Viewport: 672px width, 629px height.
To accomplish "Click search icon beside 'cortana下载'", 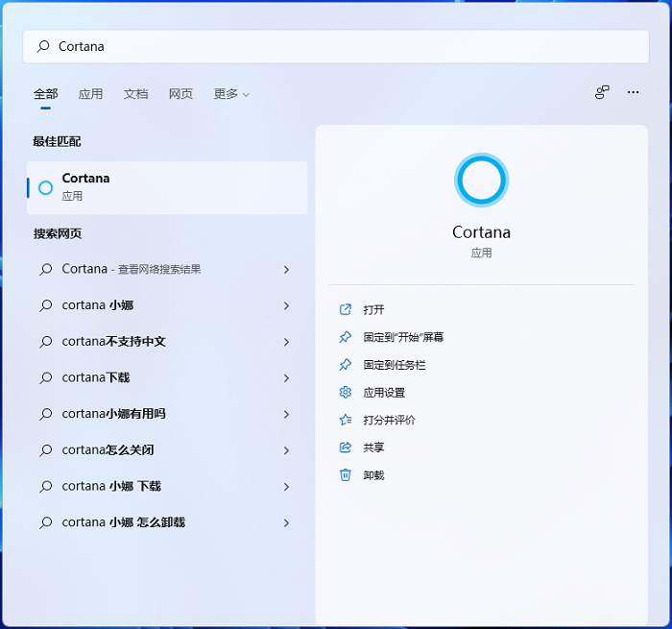I will pyautogui.click(x=45, y=377).
